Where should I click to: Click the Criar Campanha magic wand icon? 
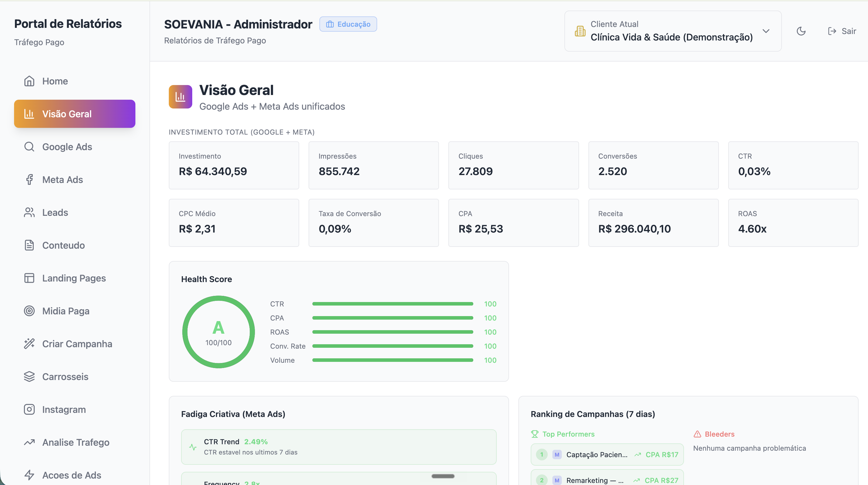tap(29, 344)
